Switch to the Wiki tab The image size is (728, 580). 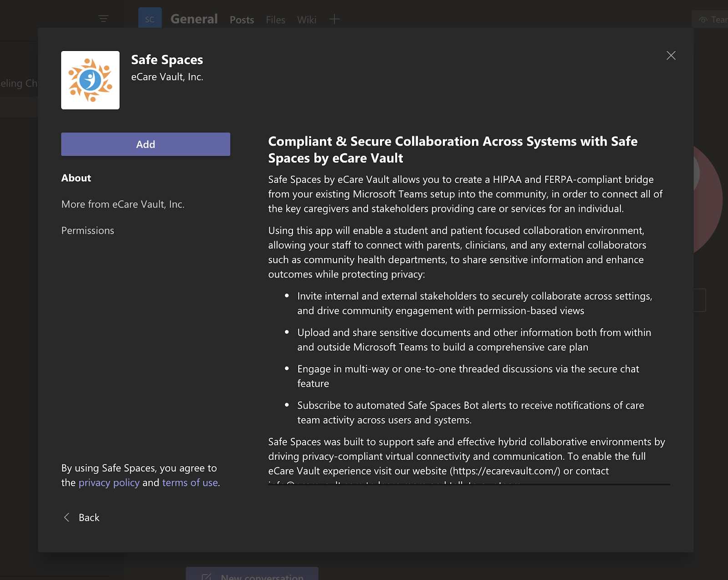pyautogui.click(x=306, y=20)
